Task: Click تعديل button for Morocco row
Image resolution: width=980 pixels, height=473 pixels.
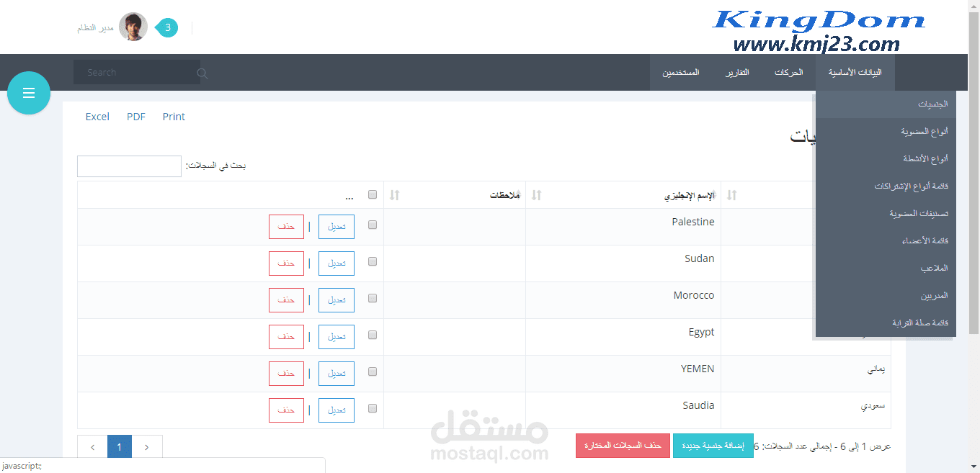Action: pyautogui.click(x=337, y=299)
